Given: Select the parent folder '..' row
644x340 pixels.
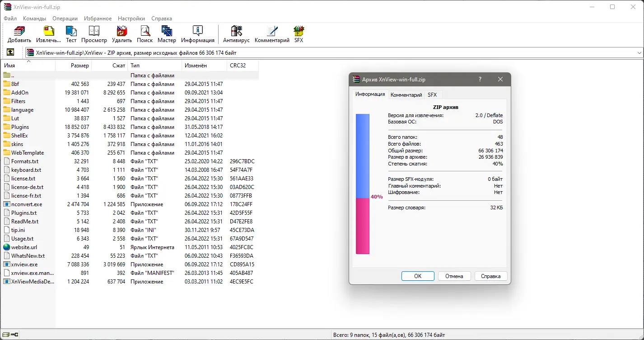Looking at the screenshot, I should (x=130, y=76).
